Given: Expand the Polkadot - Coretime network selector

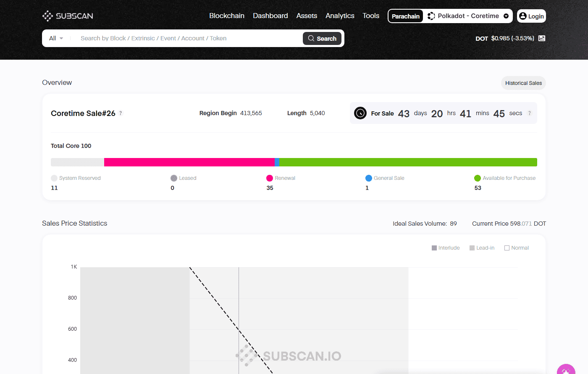Looking at the screenshot, I should pyautogui.click(x=468, y=16).
